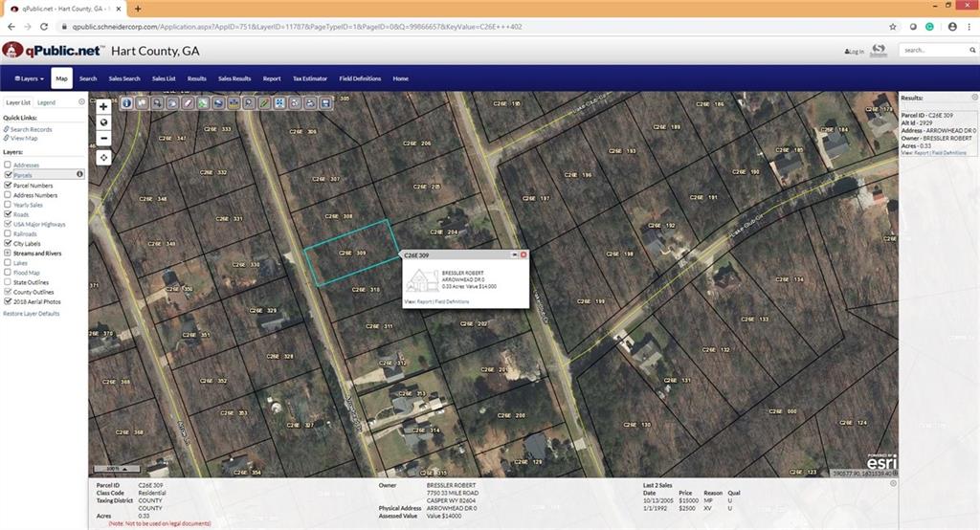980x530 pixels.
Task: Expand the Streams and Rivers layer group
Action: pos(8,254)
